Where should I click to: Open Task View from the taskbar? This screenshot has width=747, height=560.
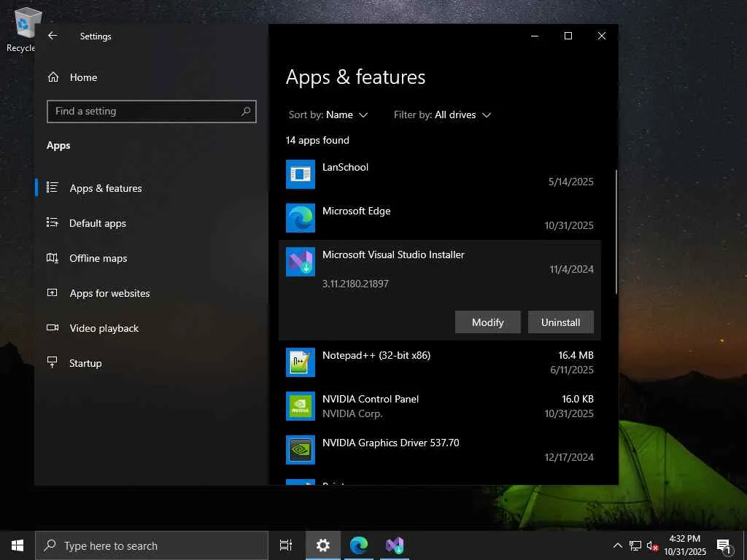click(x=286, y=545)
